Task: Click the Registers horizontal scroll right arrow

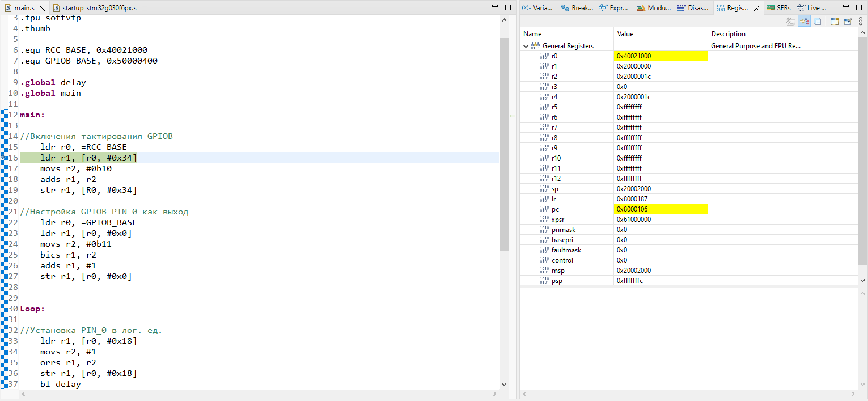Action: coord(854,394)
